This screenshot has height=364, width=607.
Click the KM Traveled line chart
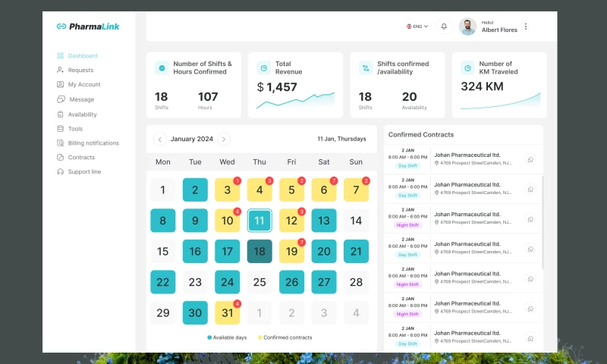500,102
